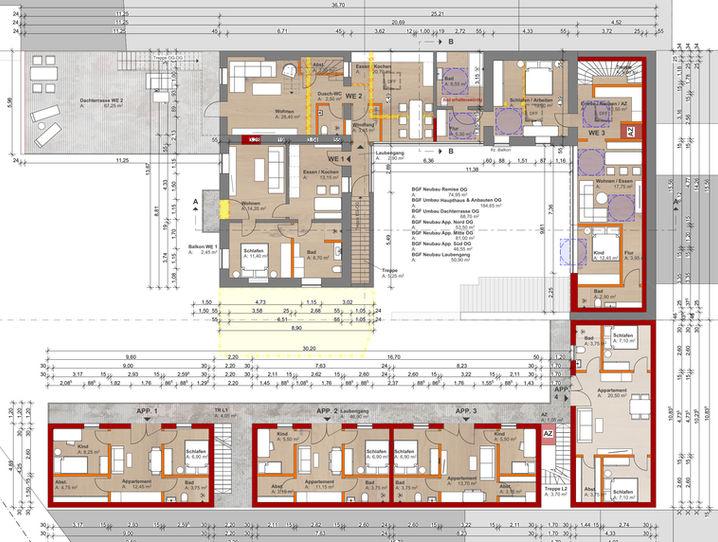Click the 'Laubengang' label beside APP. 2
Screen dimensions: 718x542
pos(354,411)
